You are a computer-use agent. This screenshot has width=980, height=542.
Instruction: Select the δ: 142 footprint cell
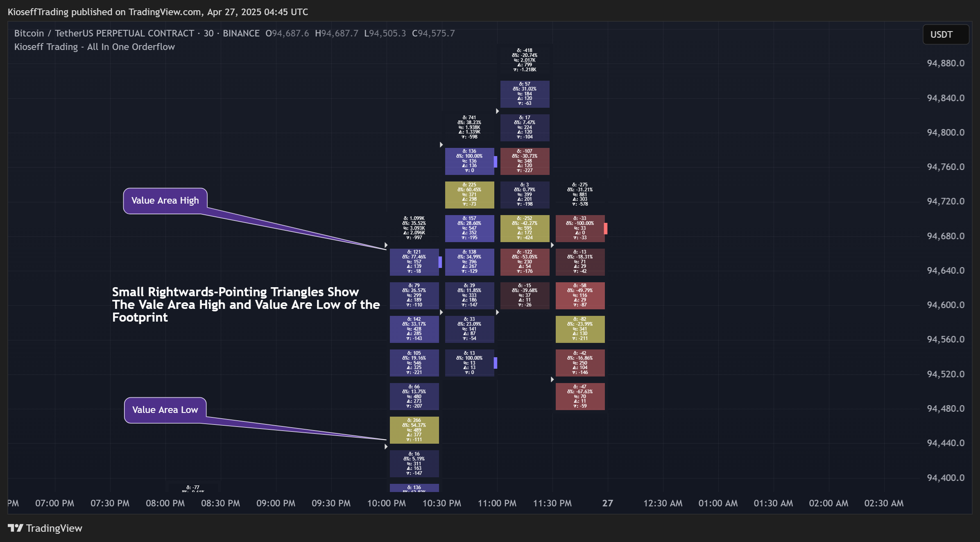tap(414, 329)
